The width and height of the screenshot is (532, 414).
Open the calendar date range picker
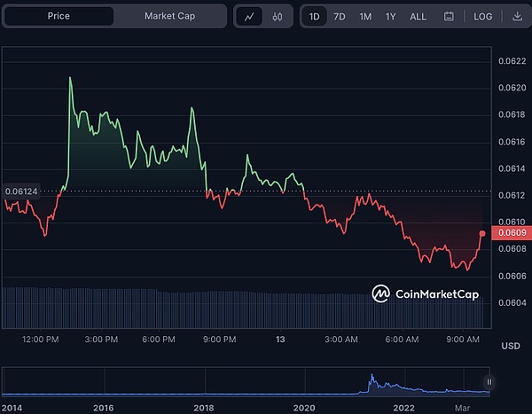pyautogui.click(x=449, y=16)
